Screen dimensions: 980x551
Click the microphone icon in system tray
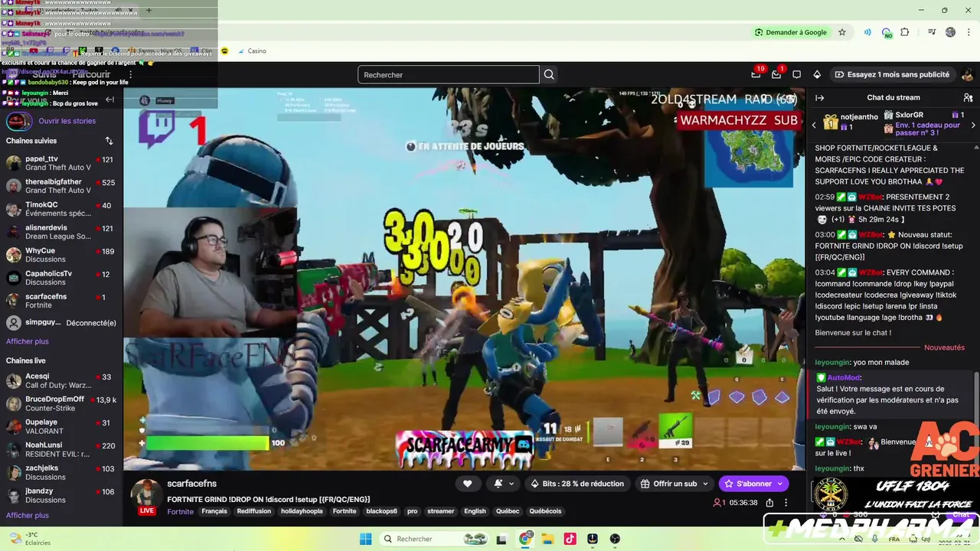click(875, 539)
